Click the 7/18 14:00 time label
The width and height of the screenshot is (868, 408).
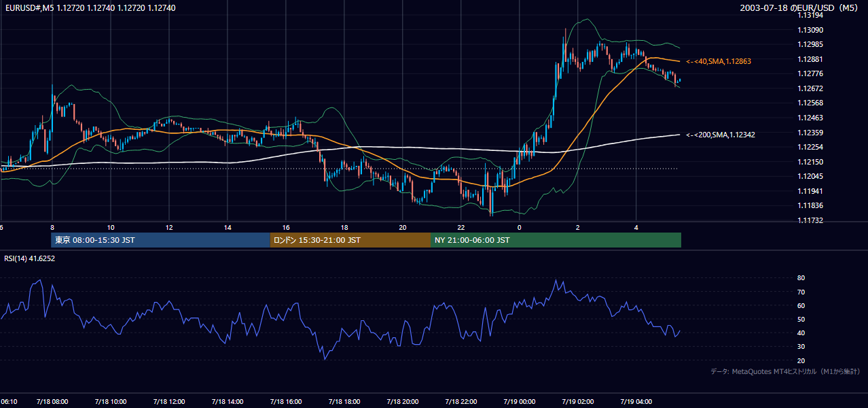(228, 402)
